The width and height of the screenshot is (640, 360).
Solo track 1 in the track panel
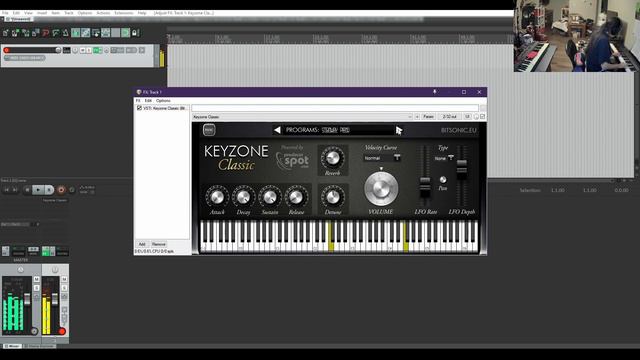click(89, 50)
